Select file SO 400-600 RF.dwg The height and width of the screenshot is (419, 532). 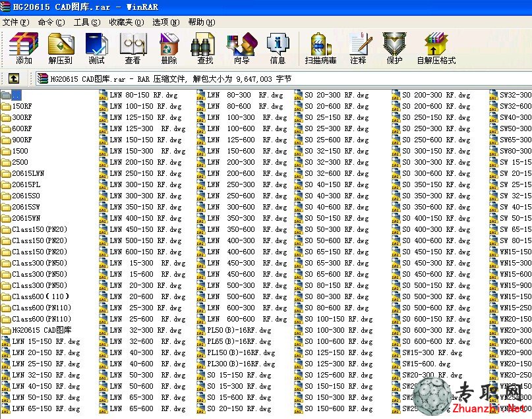(x=436, y=240)
